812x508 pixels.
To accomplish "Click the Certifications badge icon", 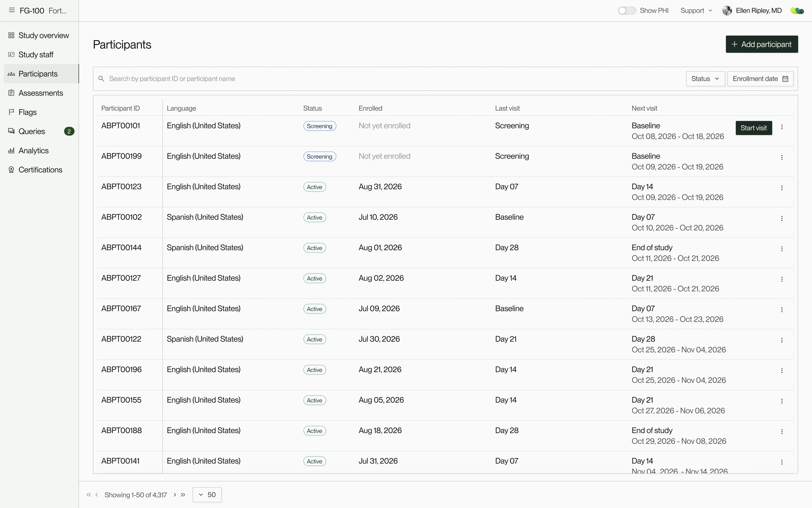I will (x=11, y=170).
